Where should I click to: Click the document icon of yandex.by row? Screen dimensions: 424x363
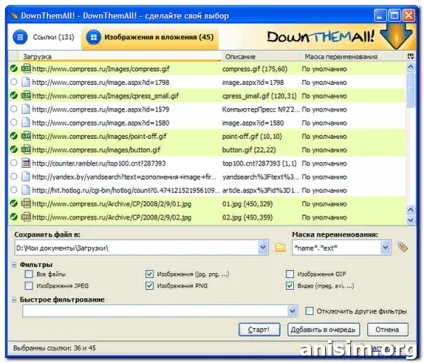[26, 177]
